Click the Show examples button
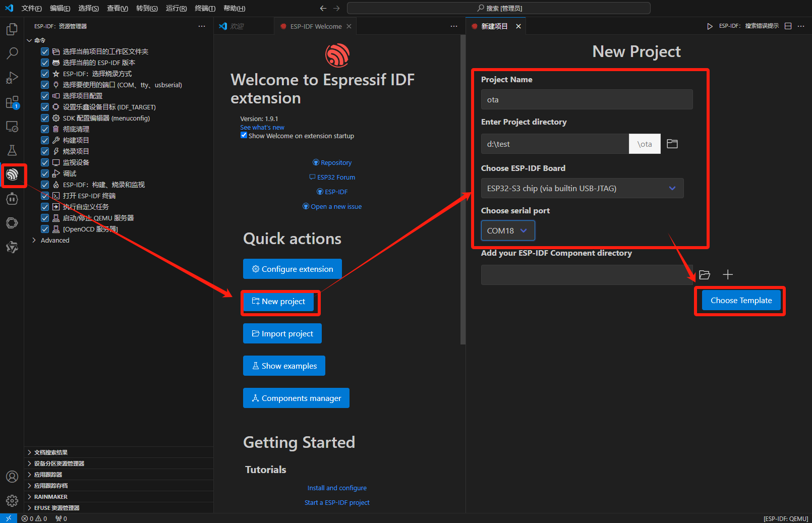 click(x=284, y=366)
